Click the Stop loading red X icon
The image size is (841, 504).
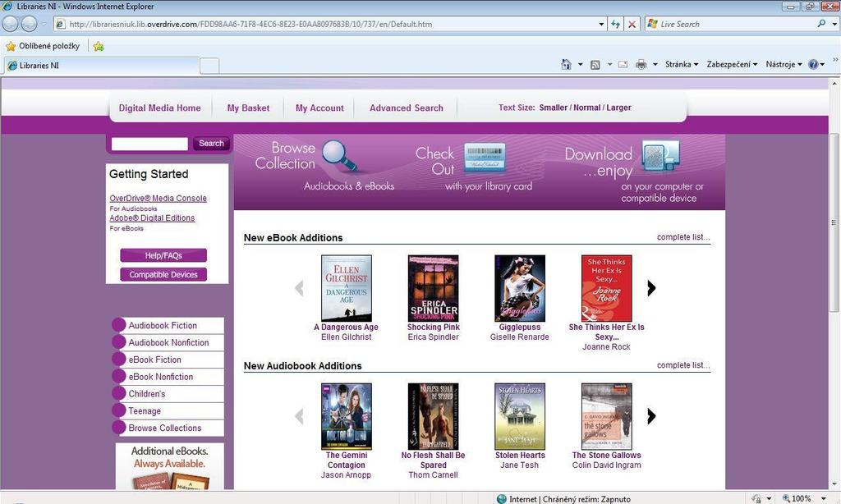(632, 24)
